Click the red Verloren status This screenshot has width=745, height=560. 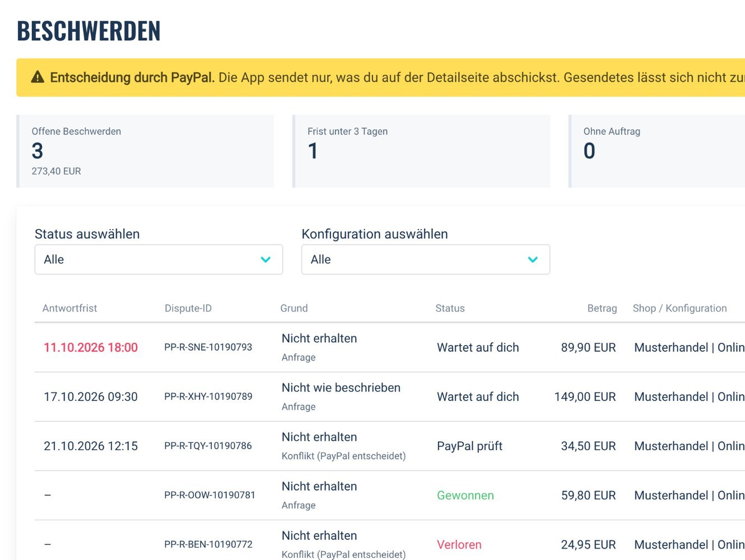(x=459, y=544)
